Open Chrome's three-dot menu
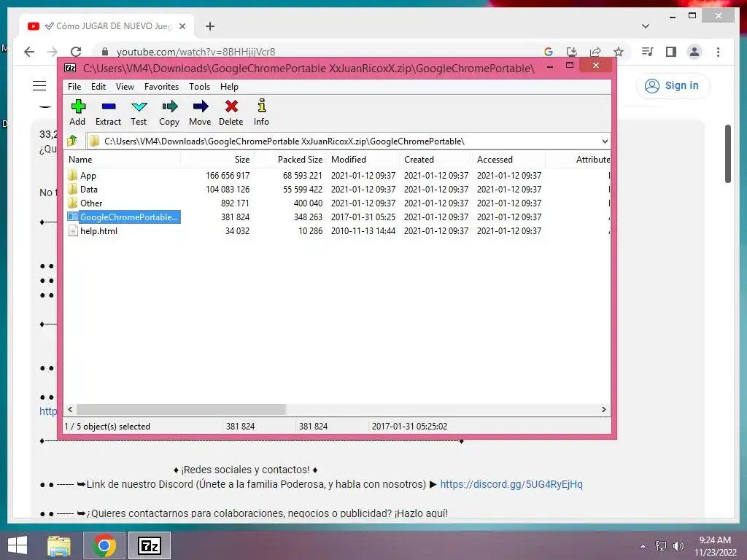Screen dimensions: 747x560 718,52
